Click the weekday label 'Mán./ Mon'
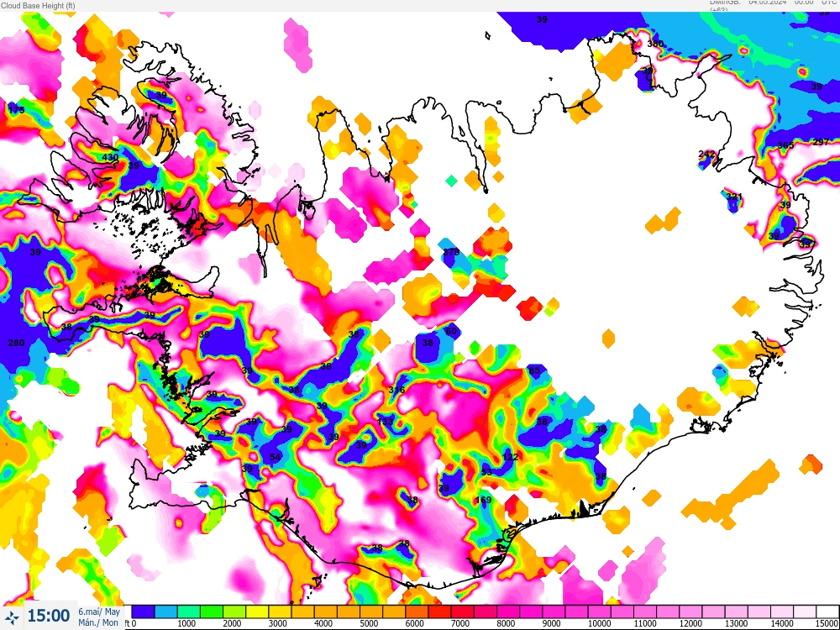Image resolution: width=840 pixels, height=630 pixels. (x=98, y=622)
